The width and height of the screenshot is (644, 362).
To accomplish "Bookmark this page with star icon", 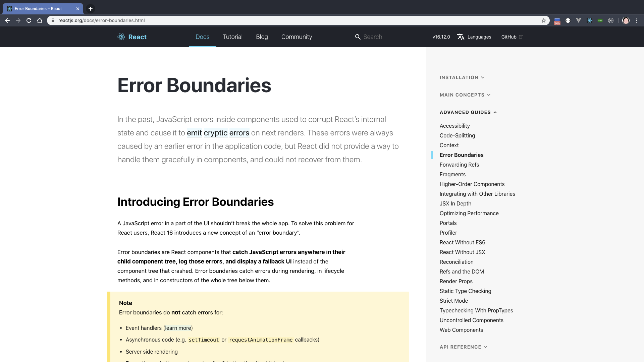I will [543, 20].
